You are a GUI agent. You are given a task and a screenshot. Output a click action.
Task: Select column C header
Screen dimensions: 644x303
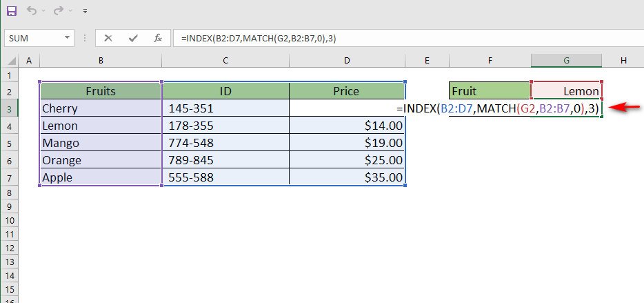(x=225, y=61)
